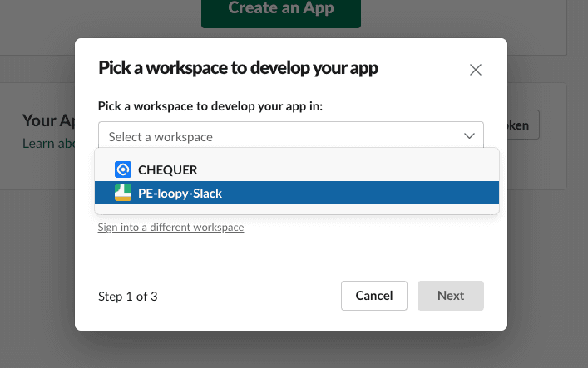Close the workspace picker dialog with X
588x368 pixels.
[x=476, y=70]
